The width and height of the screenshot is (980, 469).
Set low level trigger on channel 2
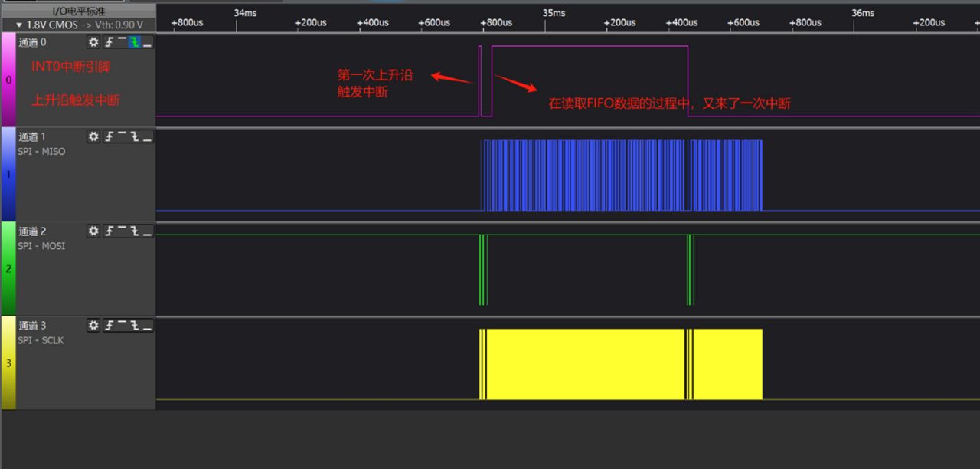coord(147,231)
